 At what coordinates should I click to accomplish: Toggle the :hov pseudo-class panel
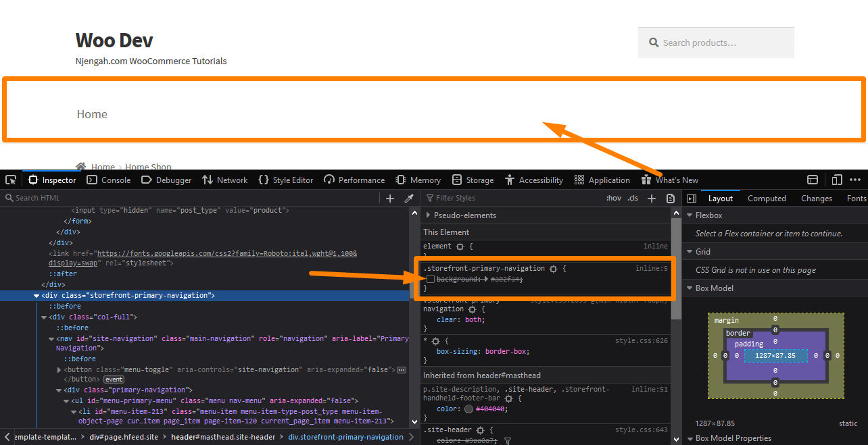[614, 198]
